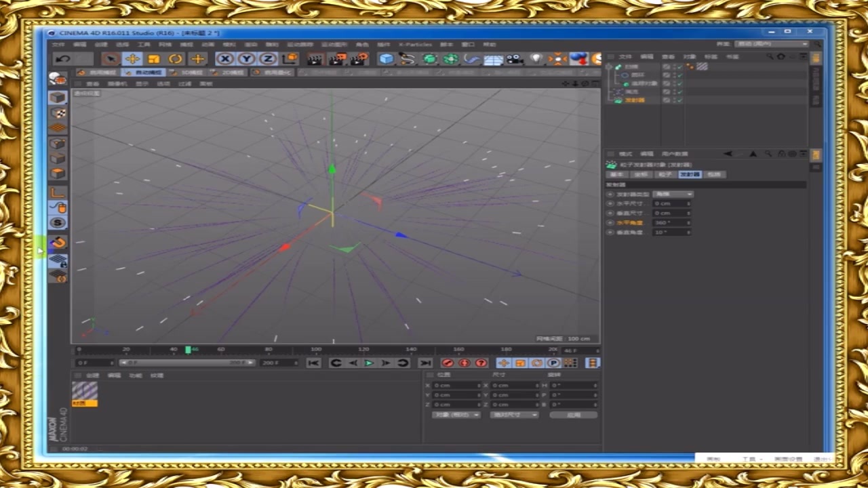Click the Undo arrow in the top toolbar
Viewport: 868px width, 488px height.
click(x=62, y=59)
